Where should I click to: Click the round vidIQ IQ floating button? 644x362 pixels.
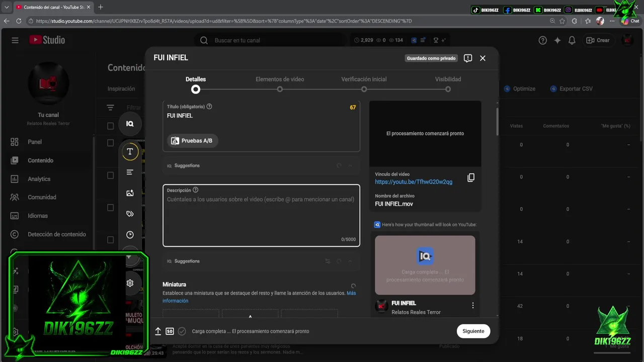(130, 124)
